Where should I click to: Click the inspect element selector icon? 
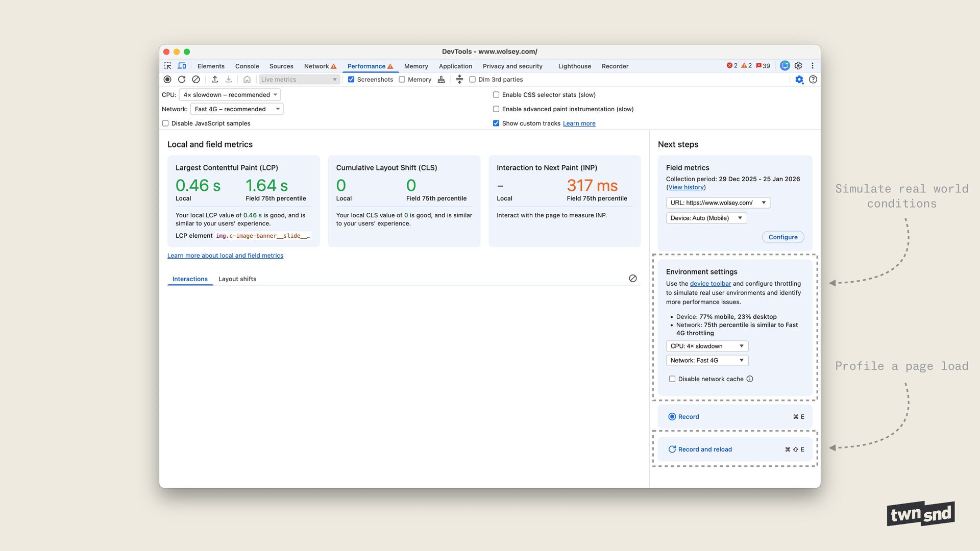point(167,66)
